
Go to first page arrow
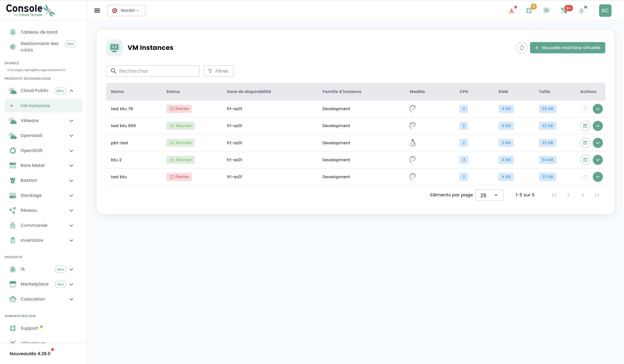[554, 195]
